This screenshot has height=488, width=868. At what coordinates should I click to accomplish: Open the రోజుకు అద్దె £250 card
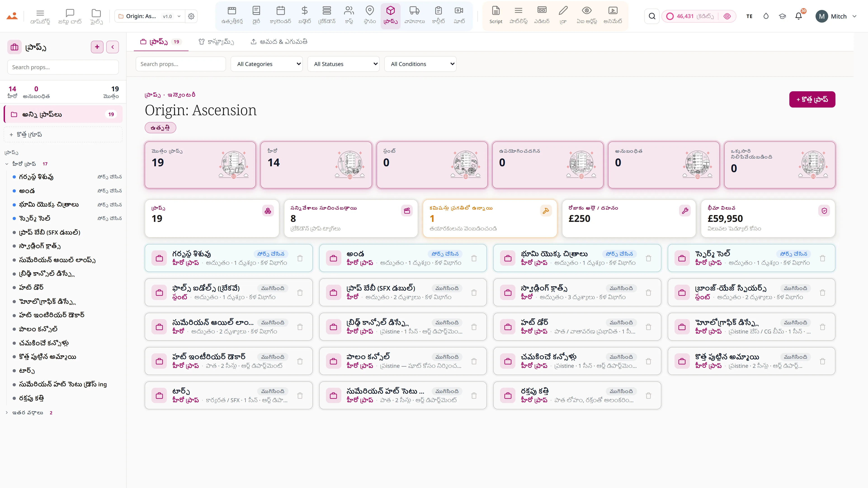[x=629, y=218]
